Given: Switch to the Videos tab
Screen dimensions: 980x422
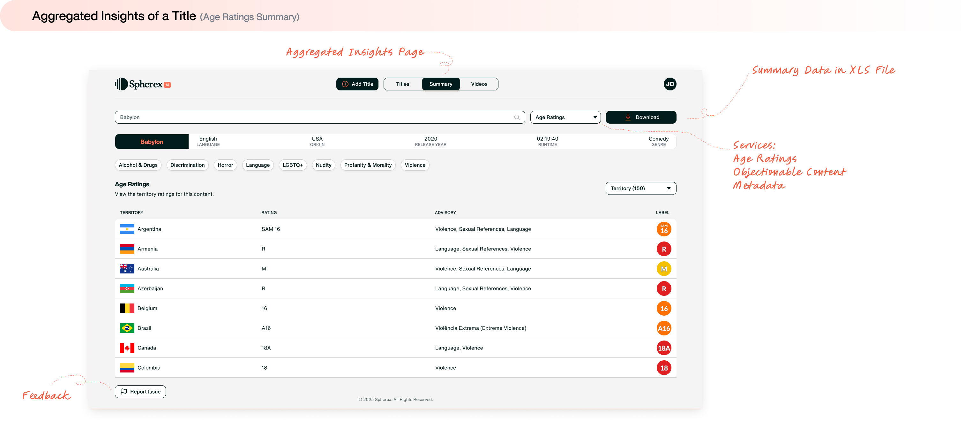Looking at the screenshot, I should pyautogui.click(x=479, y=84).
